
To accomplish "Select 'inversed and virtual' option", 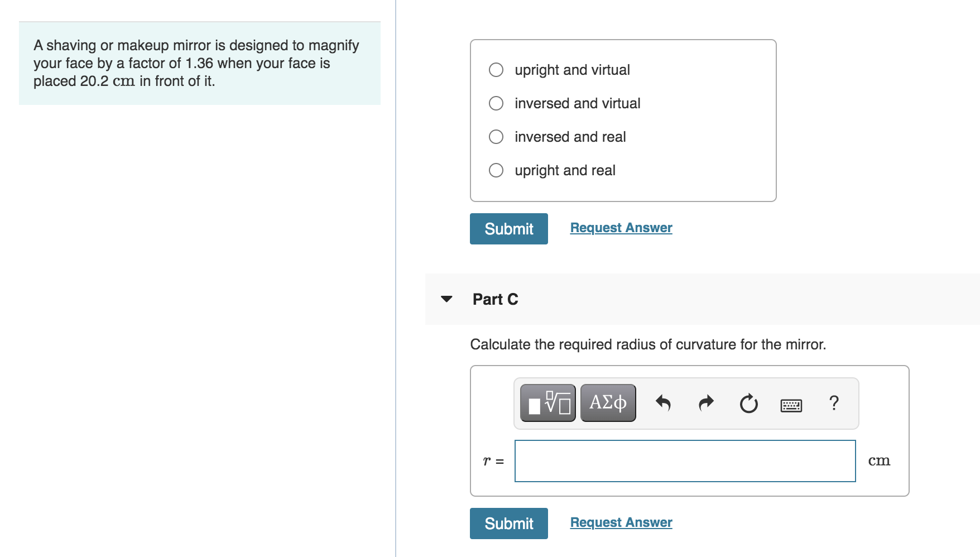I will 496,103.
